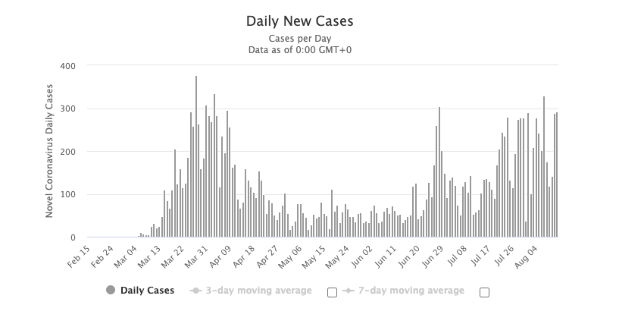Click the Data as of 0:00 GMT+0 text
Image resolution: width=644 pixels, height=327 pixels.
(x=300, y=50)
